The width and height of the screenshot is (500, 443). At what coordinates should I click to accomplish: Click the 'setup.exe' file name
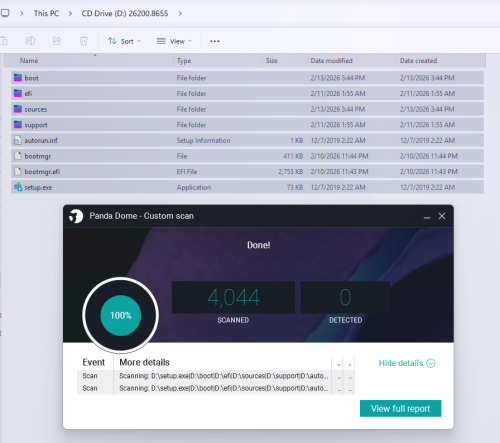click(x=38, y=187)
